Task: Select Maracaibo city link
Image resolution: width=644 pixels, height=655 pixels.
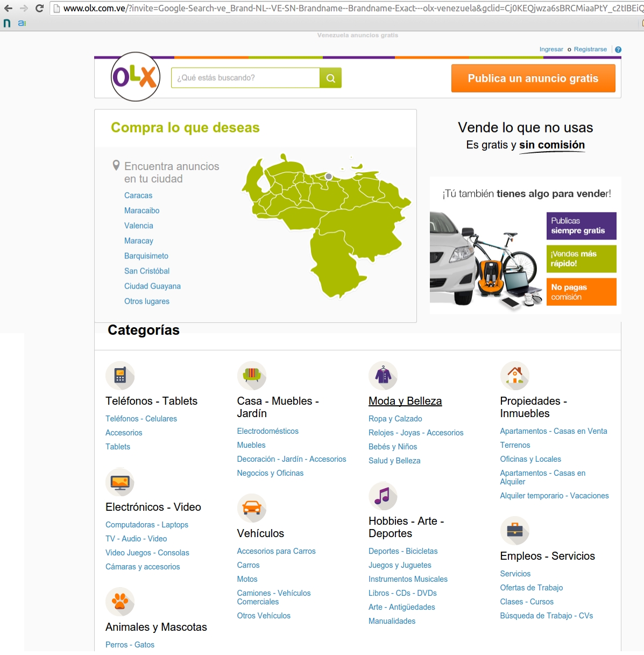Action: (142, 210)
